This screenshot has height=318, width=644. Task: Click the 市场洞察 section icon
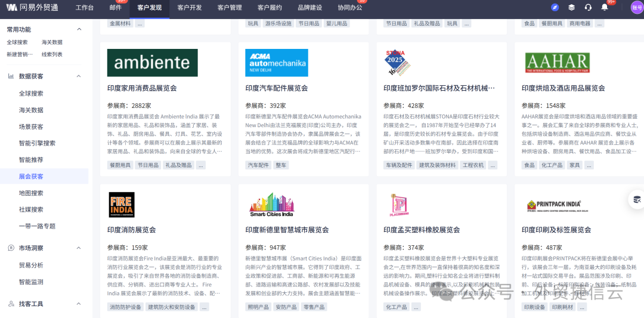coord(11,248)
